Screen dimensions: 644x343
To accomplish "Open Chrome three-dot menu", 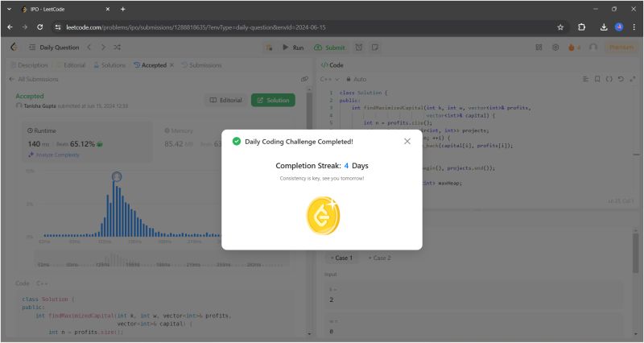I will pyautogui.click(x=634, y=27).
